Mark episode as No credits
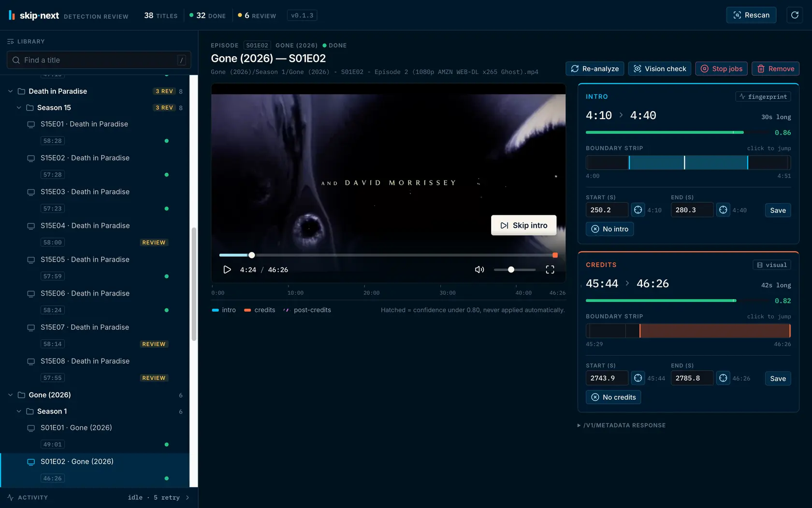This screenshot has height=508, width=812. click(x=613, y=397)
